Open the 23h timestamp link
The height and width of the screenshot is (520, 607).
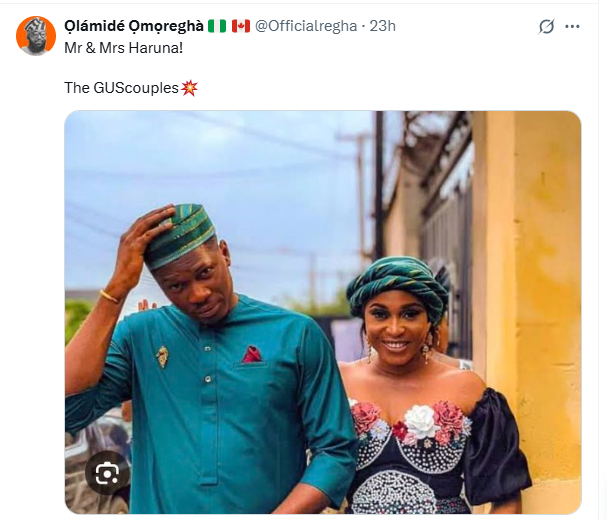click(x=383, y=26)
